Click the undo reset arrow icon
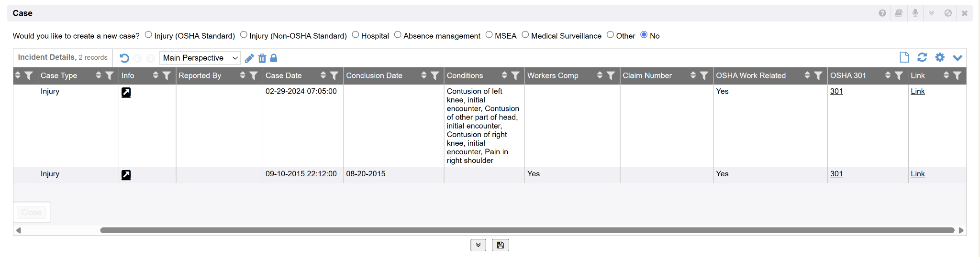This screenshot has width=980, height=257. tap(124, 58)
